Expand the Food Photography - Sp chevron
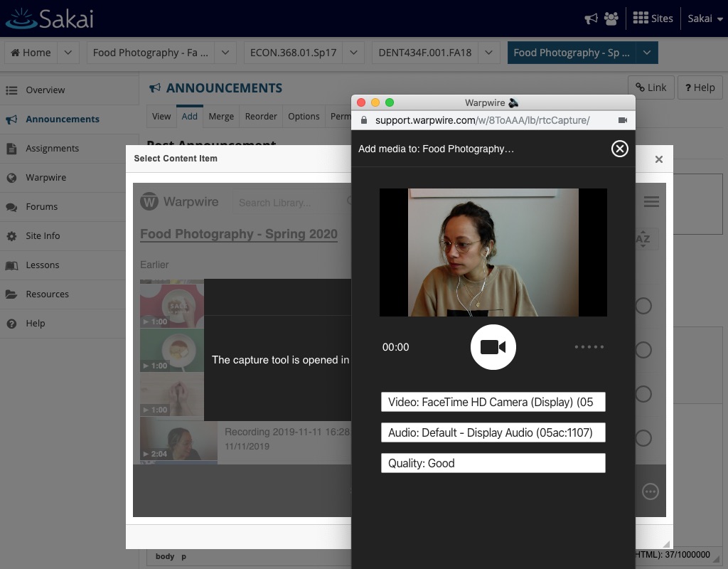The width and height of the screenshot is (728, 569). pos(647,53)
